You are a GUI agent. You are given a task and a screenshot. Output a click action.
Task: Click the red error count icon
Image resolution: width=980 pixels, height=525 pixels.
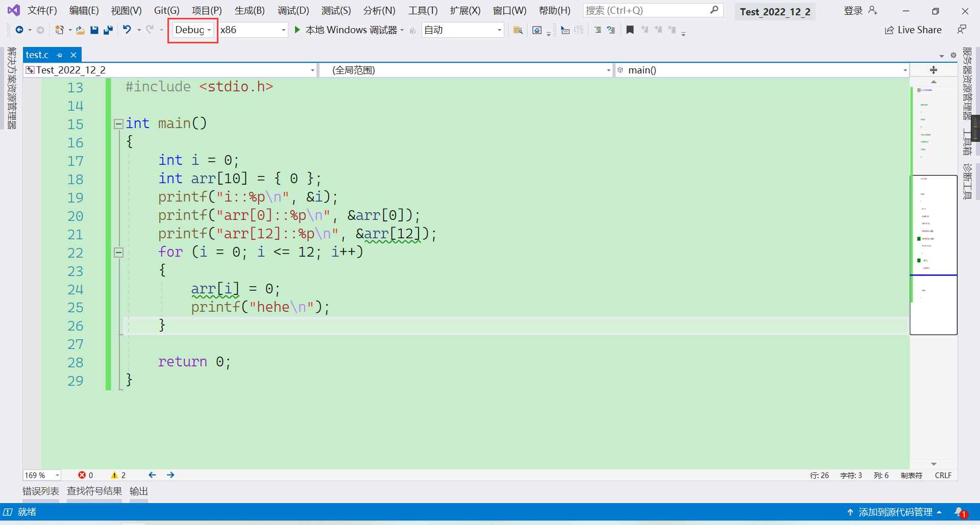coord(82,475)
